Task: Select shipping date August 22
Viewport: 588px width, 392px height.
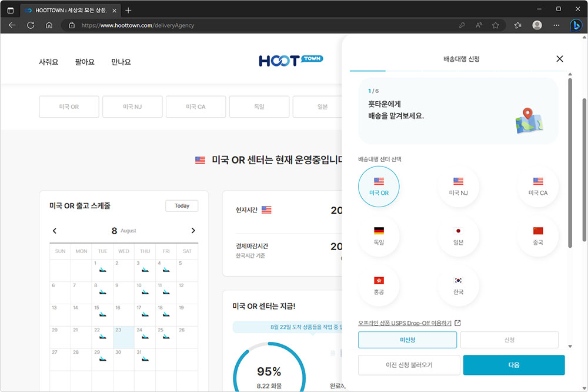Action: click(x=102, y=337)
